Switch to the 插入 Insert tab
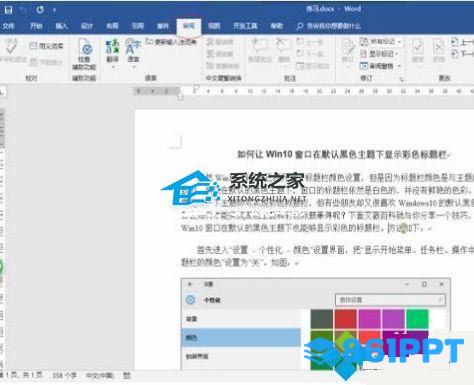 coord(61,26)
